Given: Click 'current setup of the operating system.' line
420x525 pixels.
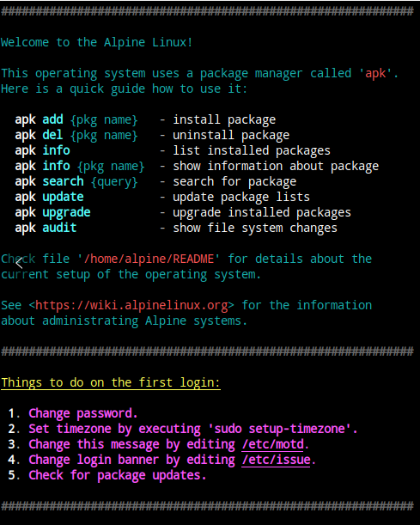Looking at the screenshot, I should (131, 275).
